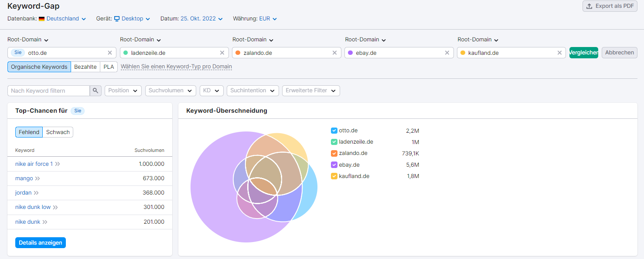Viewport: 644px width, 259px height.
Task: Switch to the Bezahlte keyword tab
Action: [85, 67]
